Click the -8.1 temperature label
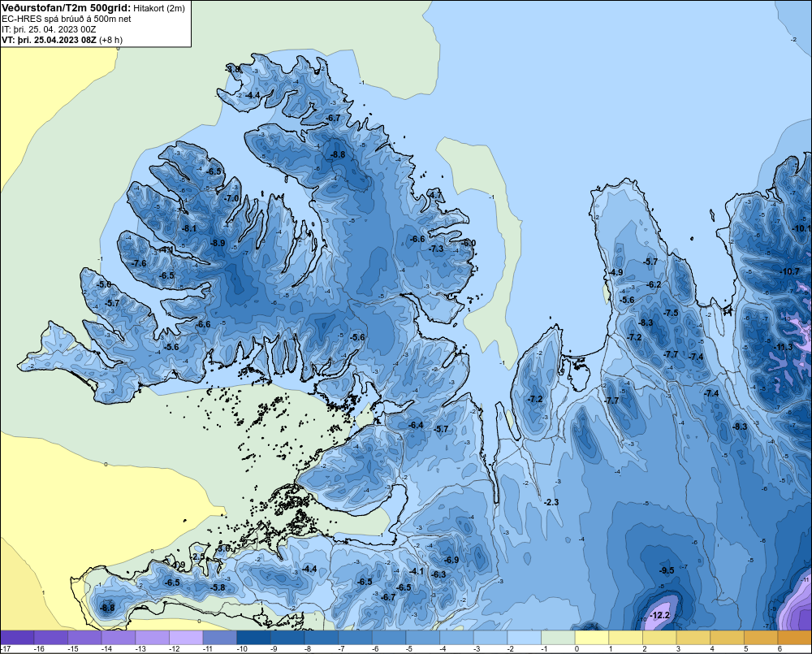This screenshot has height=654, width=812. (x=189, y=228)
